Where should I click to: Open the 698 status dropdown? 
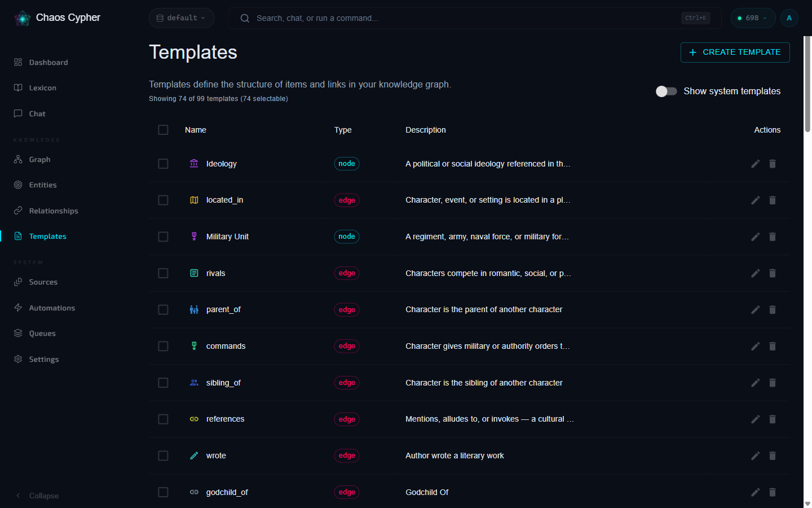[x=753, y=18]
